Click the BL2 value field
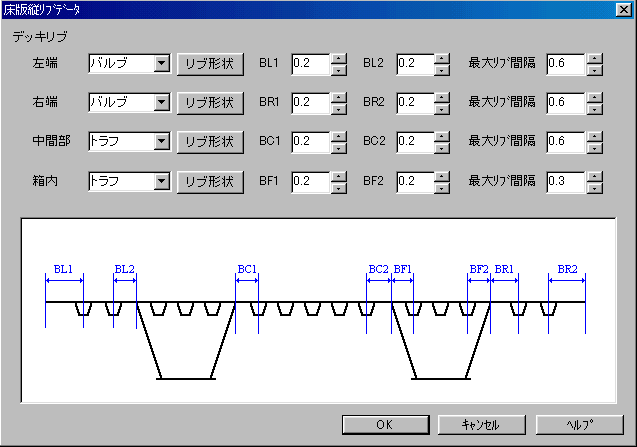Viewport: 637px width, 447px height. (x=415, y=64)
